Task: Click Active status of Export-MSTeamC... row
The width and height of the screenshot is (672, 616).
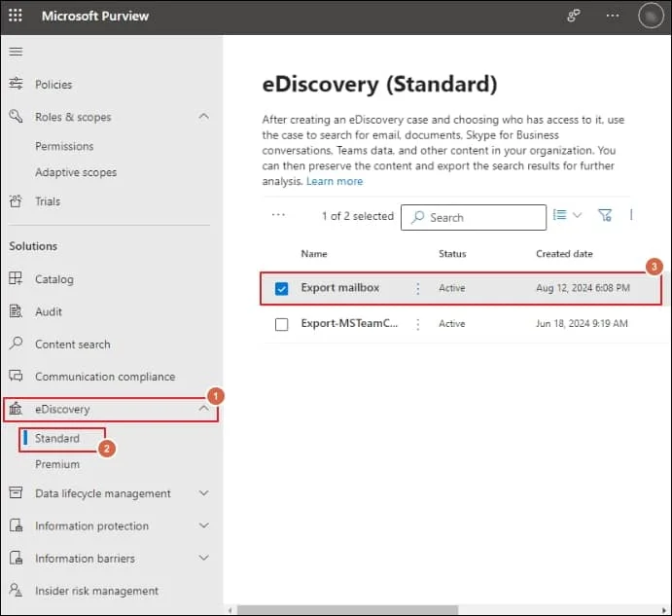Action: point(451,323)
